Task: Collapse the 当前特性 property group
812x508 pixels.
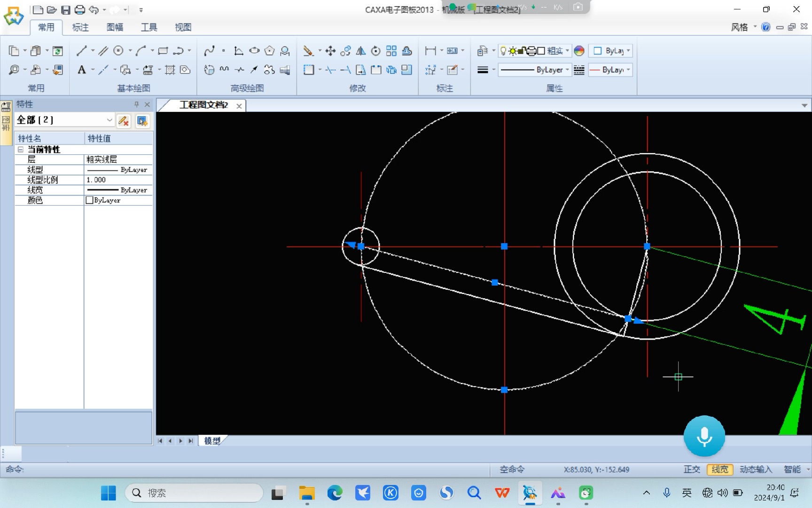Action: coord(21,150)
